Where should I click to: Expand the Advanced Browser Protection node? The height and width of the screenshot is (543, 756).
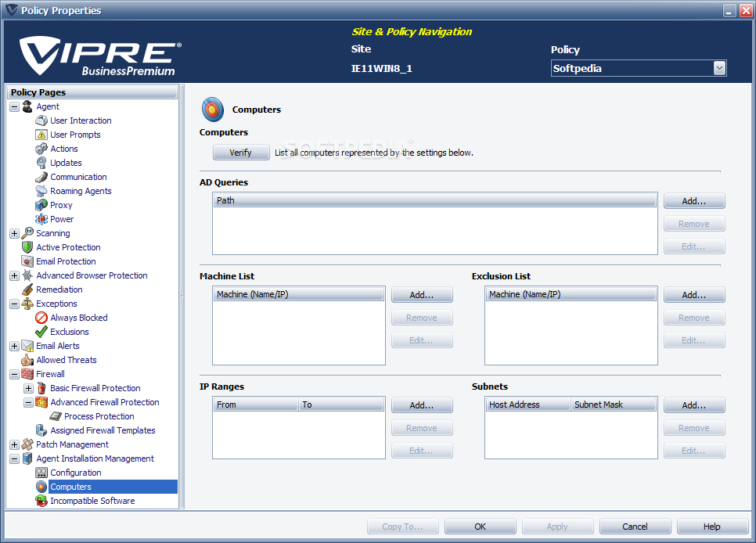[14, 276]
